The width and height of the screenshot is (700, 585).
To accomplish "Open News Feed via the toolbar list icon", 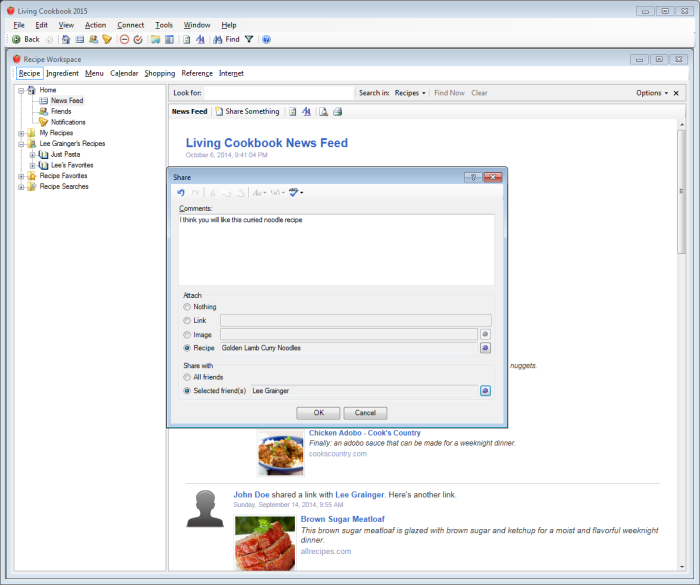I will 80,39.
